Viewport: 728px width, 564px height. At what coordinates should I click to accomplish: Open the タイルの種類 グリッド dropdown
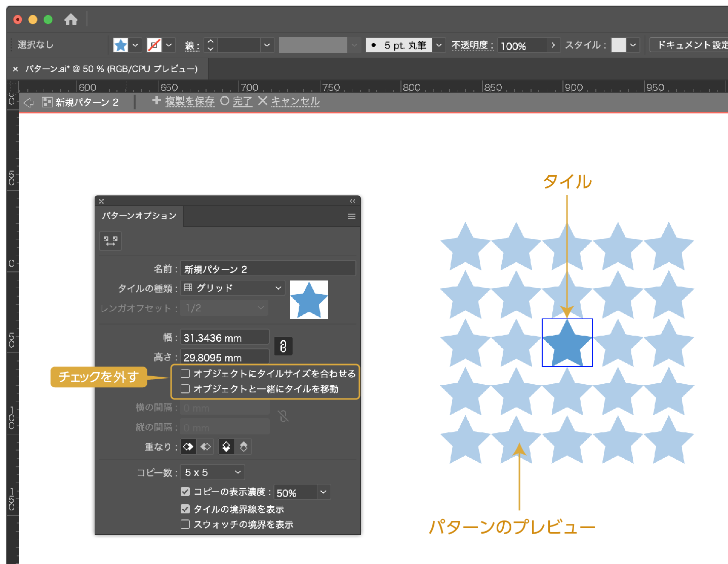(232, 288)
